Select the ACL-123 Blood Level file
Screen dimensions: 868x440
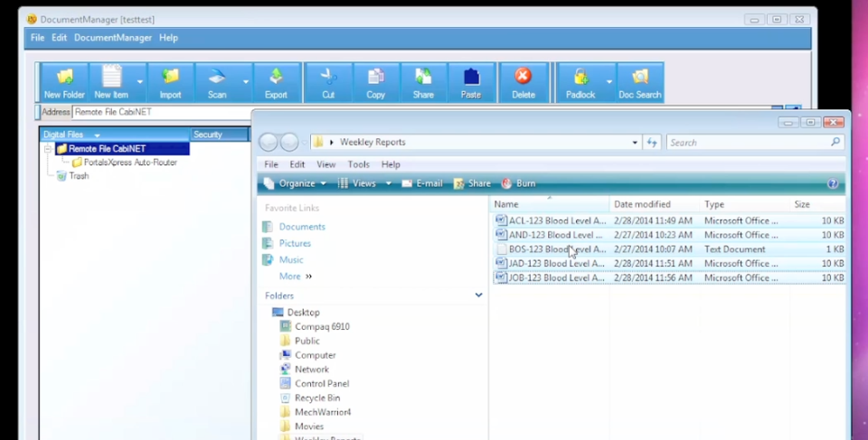669,220
